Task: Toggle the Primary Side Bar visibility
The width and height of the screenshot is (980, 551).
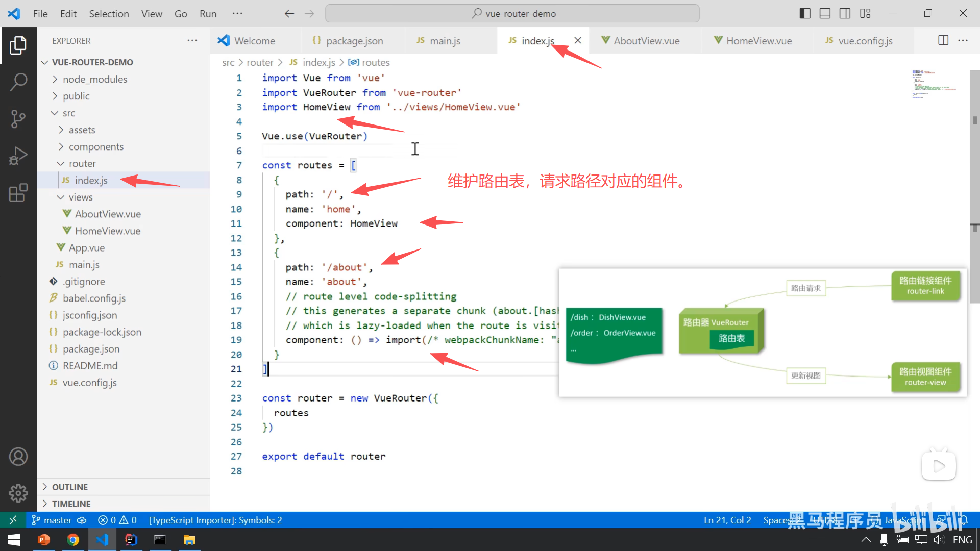Action: [805, 13]
